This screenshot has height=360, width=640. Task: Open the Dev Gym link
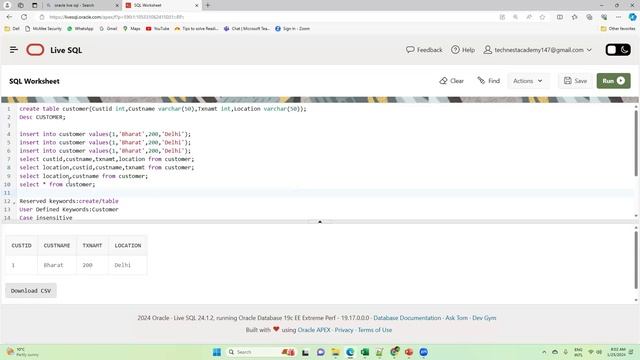(484, 318)
